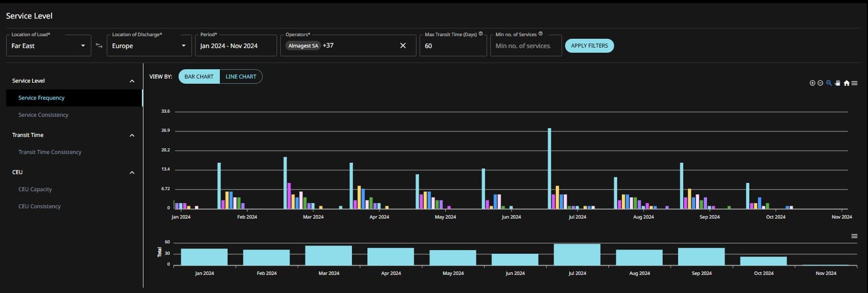
Task: Select the Bar Chart view toggle
Action: pyautogui.click(x=199, y=76)
